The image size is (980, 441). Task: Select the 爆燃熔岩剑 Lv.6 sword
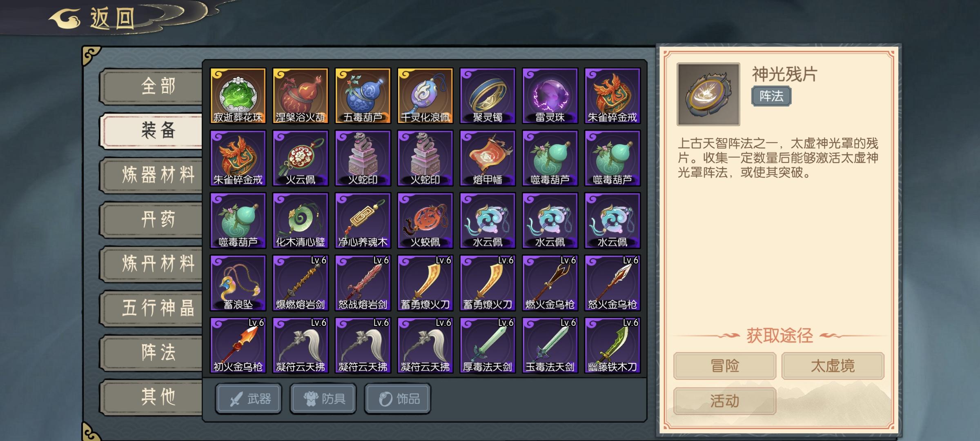tap(301, 283)
